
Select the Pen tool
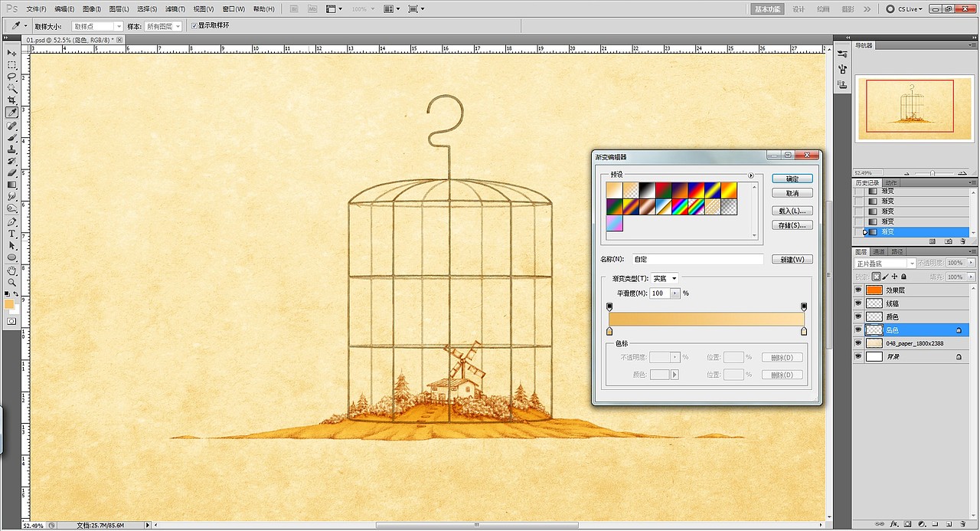pyautogui.click(x=11, y=221)
